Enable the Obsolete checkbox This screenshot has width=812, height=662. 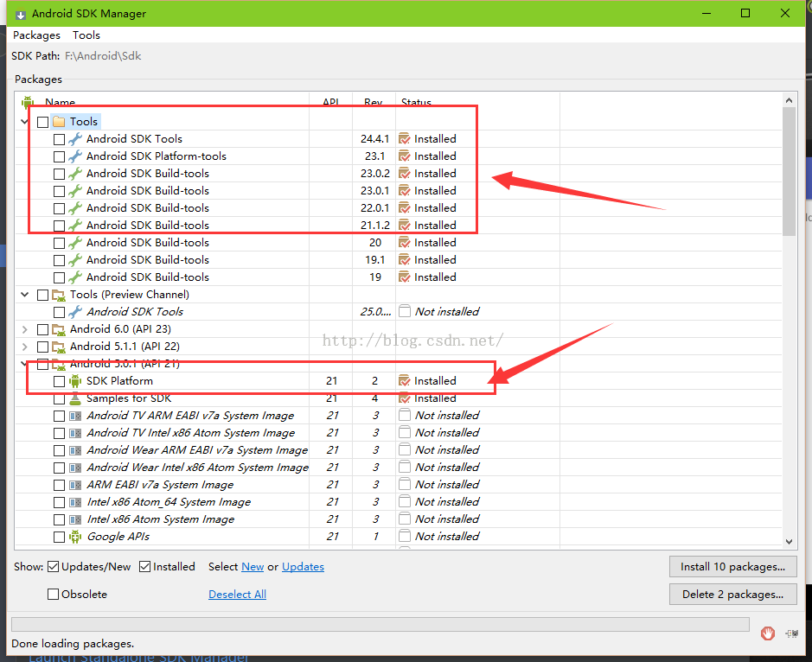[x=53, y=595]
